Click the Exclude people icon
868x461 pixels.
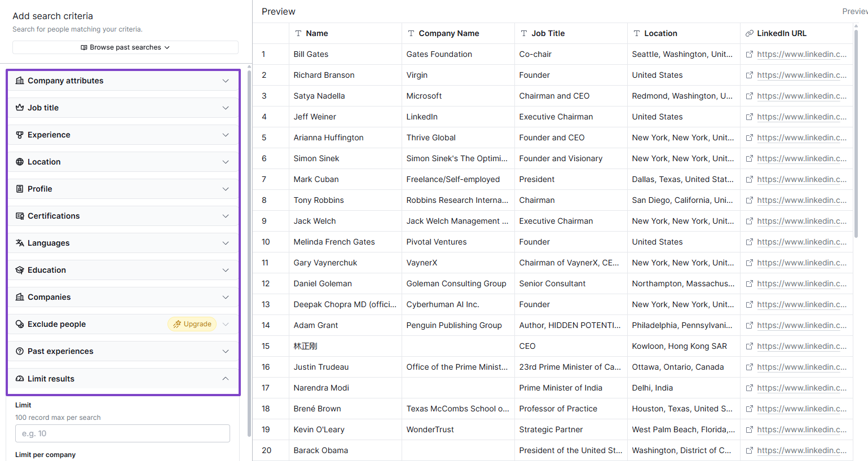tap(20, 324)
